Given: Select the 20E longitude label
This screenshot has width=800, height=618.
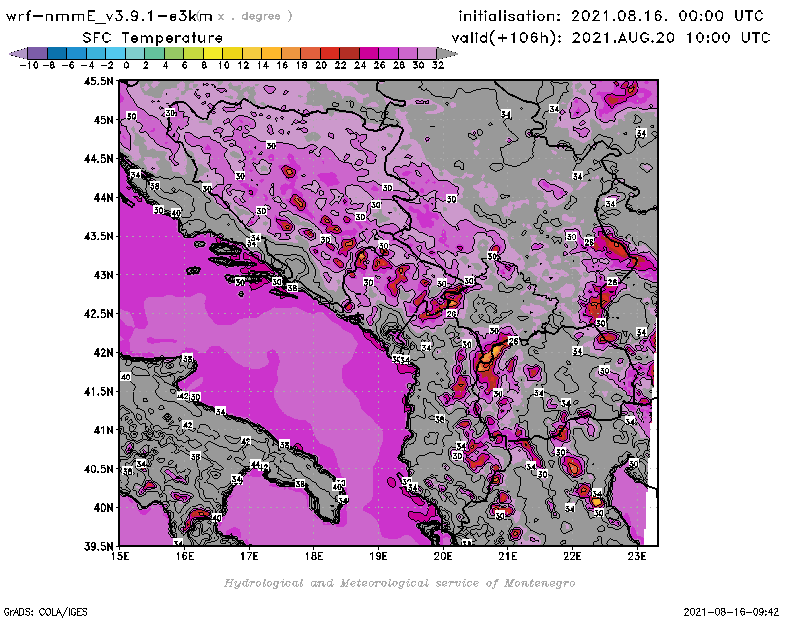Looking at the screenshot, I should point(443,556).
